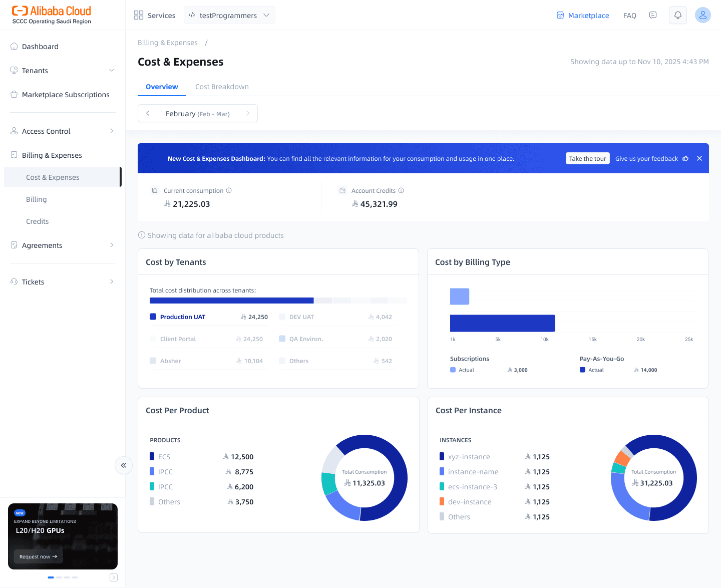
Task: Open February month selector
Action: (x=198, y=113)
